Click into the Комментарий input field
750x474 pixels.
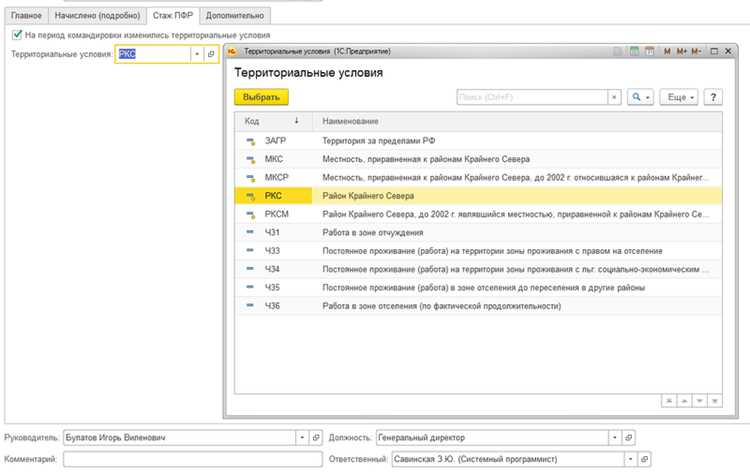(193, 459)
